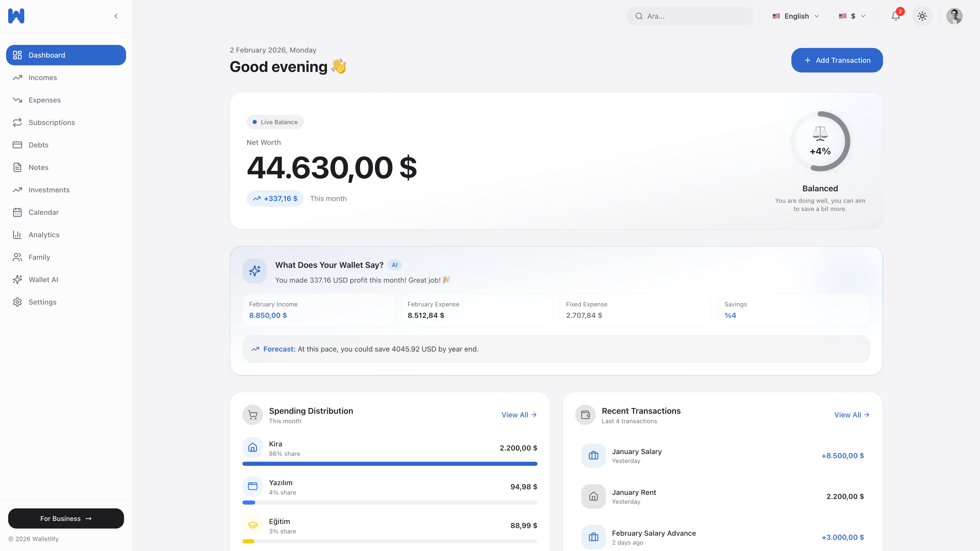Viewport: 980px width, 551px height.
Task: Toggle the Live Balance indicator
Action: [275, 122]
